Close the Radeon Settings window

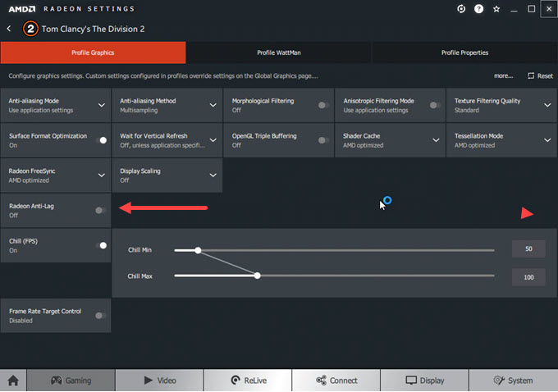point(549,9)
